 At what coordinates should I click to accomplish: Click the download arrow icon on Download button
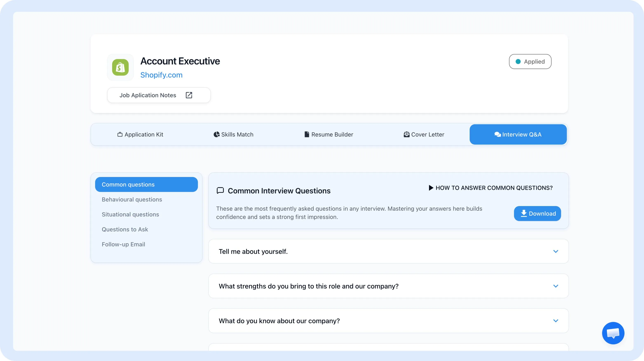pyautogui.click(x=523, y=213)
